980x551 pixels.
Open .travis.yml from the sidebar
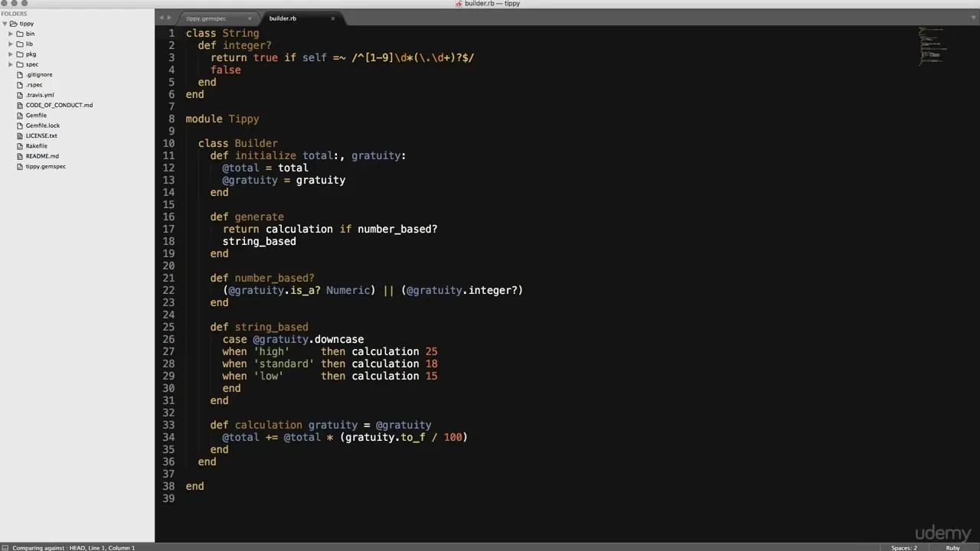[40, 95]
